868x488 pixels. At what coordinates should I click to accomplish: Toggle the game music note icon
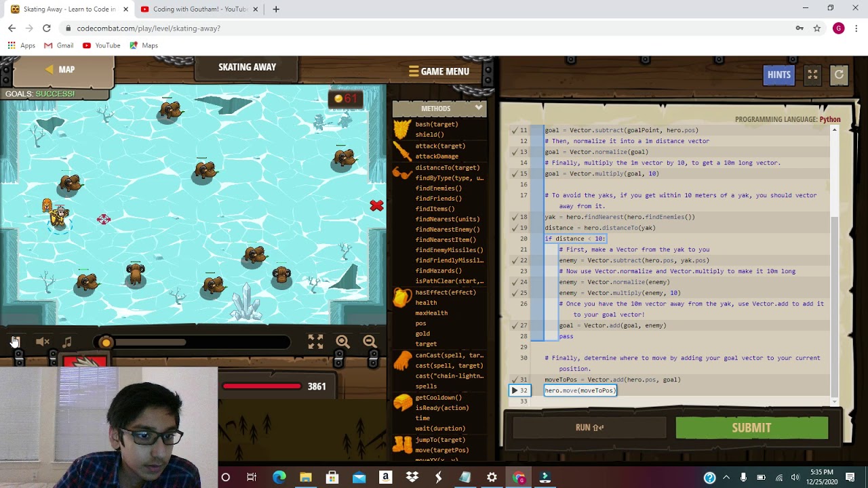[67, 342]
